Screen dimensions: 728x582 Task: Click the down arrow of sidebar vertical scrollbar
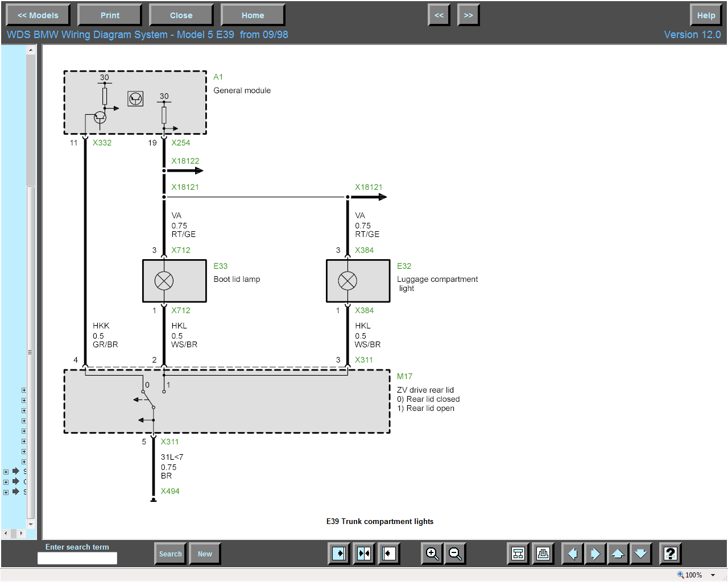point(31,524)
